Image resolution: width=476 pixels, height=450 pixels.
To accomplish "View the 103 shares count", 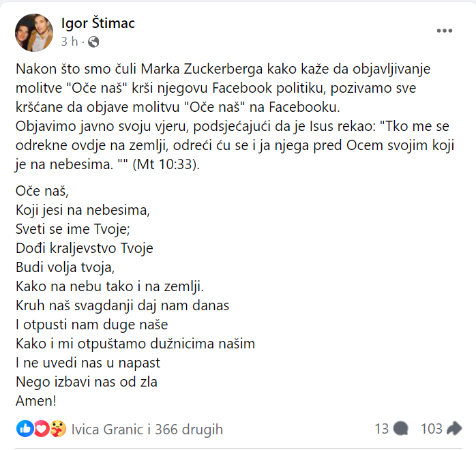I will tap(432, 429).
